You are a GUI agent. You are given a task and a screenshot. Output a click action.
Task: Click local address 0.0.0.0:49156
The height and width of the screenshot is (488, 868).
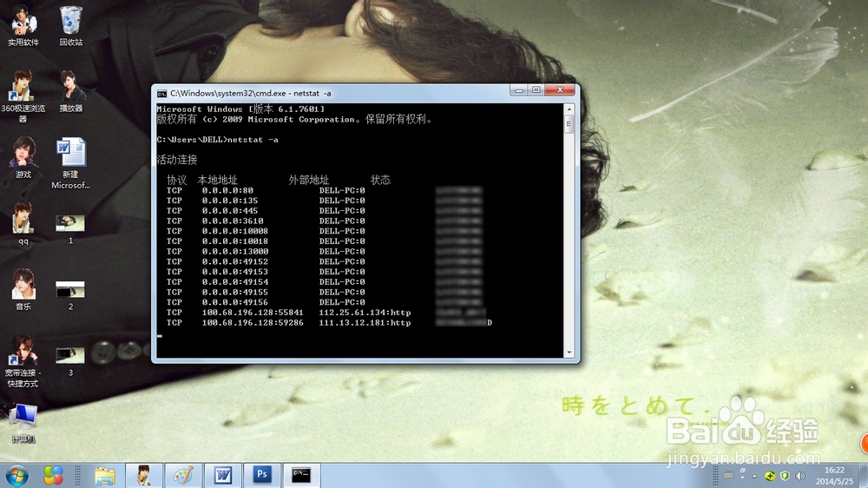point(234,302)
